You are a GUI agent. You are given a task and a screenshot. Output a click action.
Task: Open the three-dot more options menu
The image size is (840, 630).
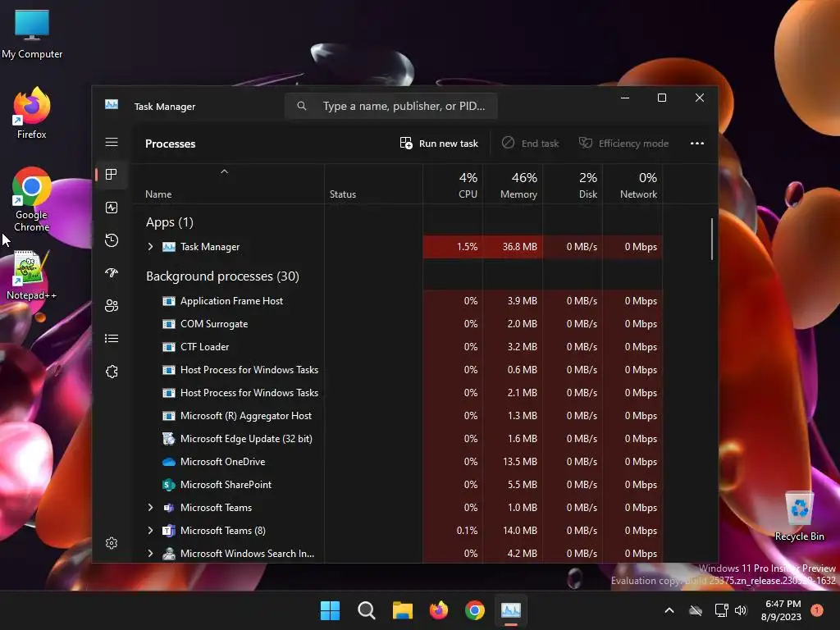pyautogui.click(x=697, y=143)
